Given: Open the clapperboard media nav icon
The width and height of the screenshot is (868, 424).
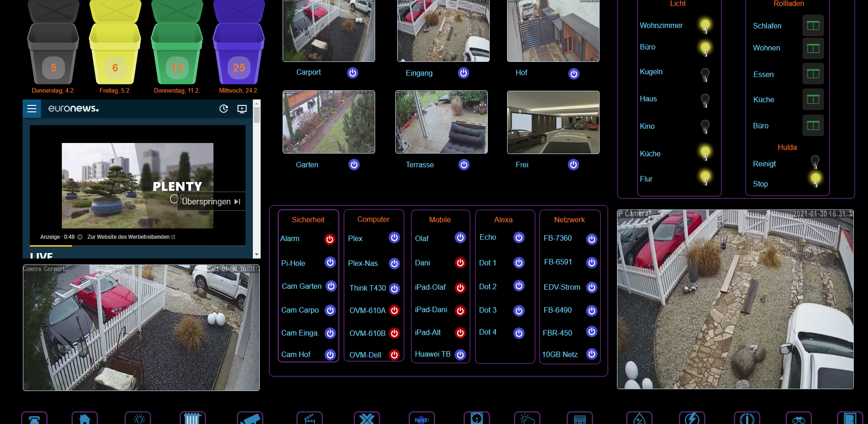Looking at the screenshot, I should coord(310,418).
